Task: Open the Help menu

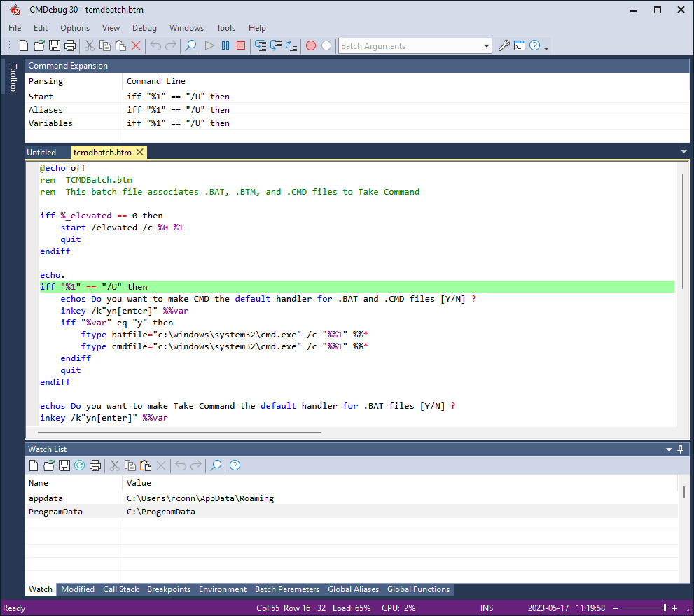Action: [x=257, y=28]
